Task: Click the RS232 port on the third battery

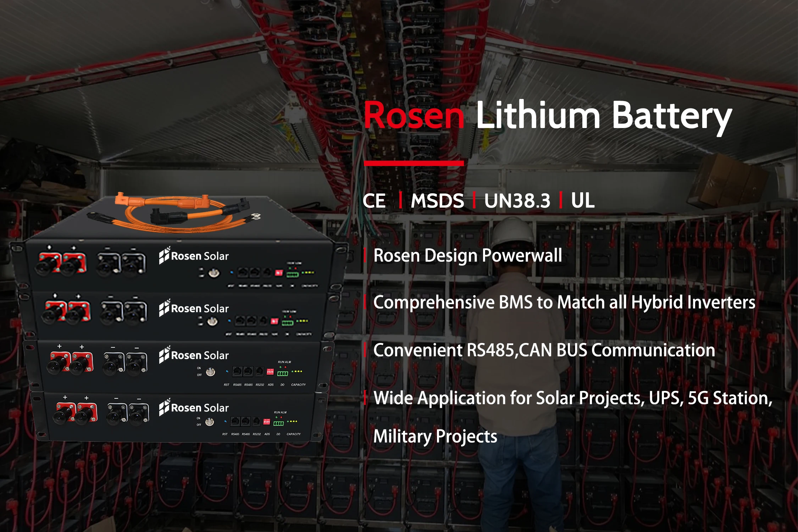Action: [x=259, y=372]
